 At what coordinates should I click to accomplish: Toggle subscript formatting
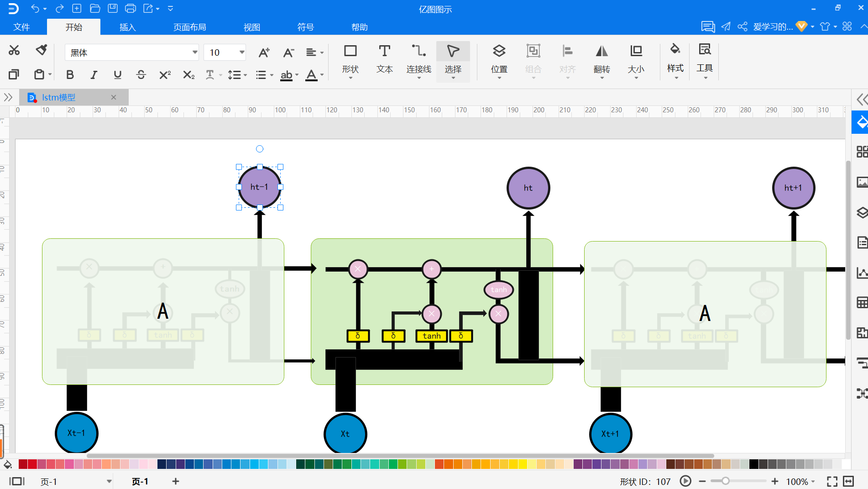tap(188, 74)
